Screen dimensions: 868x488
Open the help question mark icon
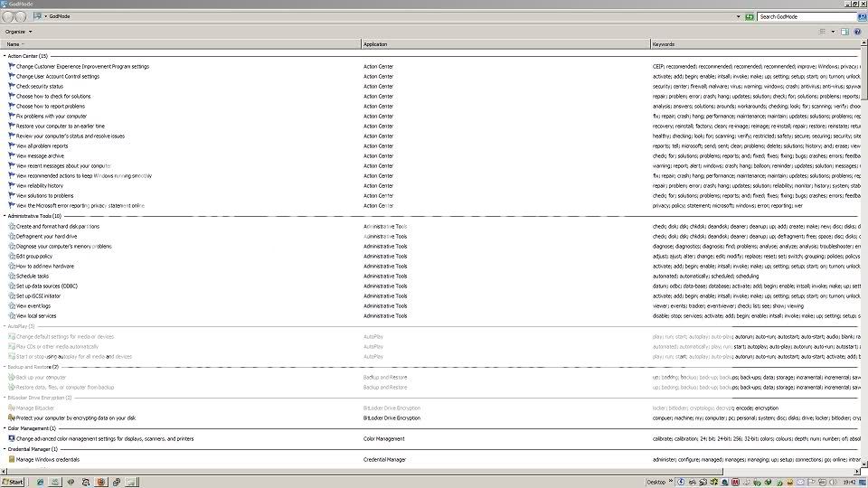tap(857, 32)
